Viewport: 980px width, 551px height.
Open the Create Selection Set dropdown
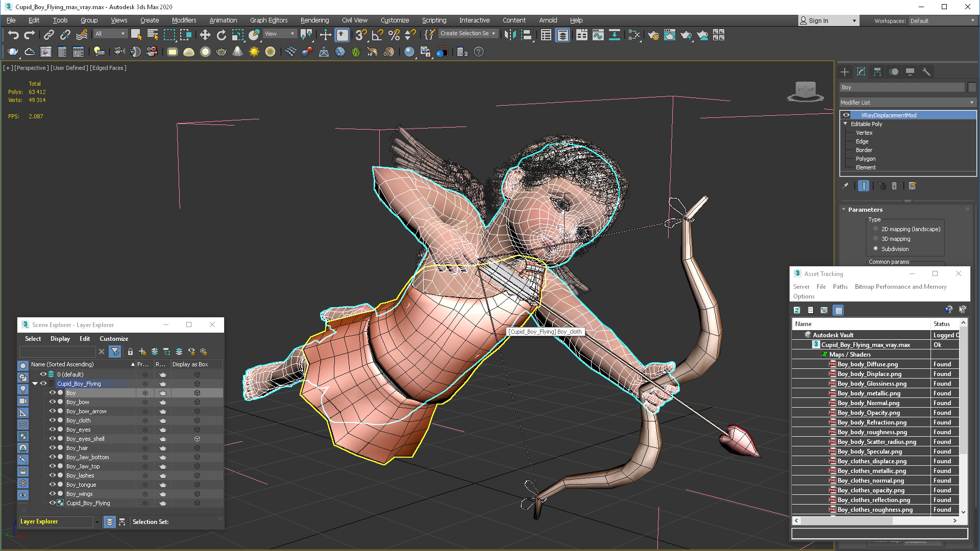[468, 33]
